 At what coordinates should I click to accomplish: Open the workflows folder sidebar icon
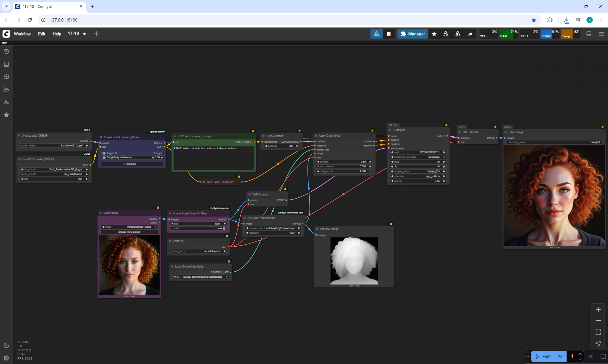click(6, 89)
